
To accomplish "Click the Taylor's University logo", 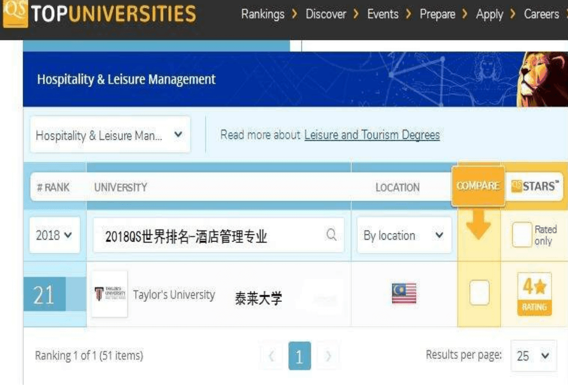I will [x=110, y=294].
